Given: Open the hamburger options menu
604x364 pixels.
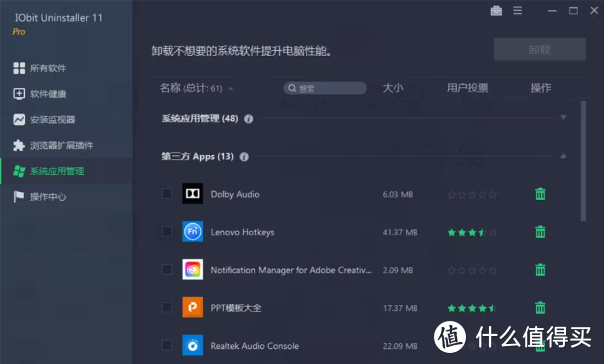Looking at the screenshot, I should (x=518, y=11).
